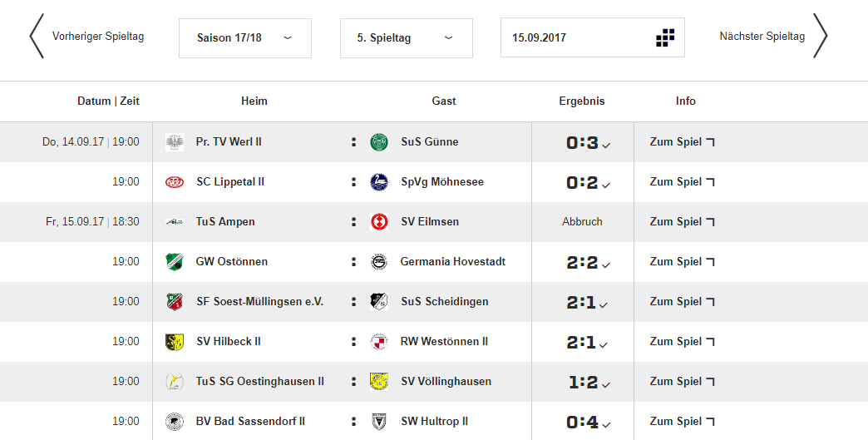Open the Saison 17/18 dropdown

click(245, 38)
